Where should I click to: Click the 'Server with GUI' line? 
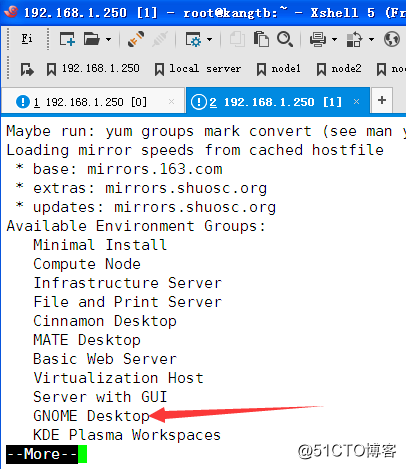(x=100, y=397)
